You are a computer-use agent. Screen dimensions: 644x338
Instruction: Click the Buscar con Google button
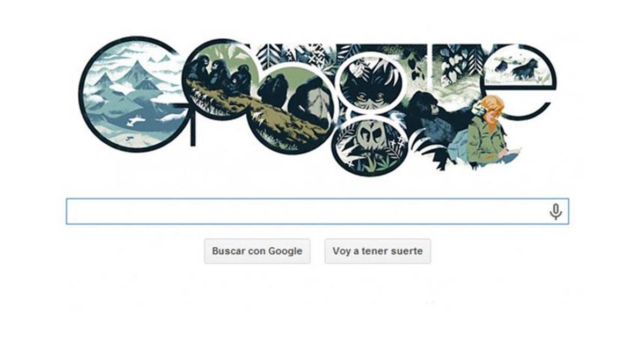(257, 251)
